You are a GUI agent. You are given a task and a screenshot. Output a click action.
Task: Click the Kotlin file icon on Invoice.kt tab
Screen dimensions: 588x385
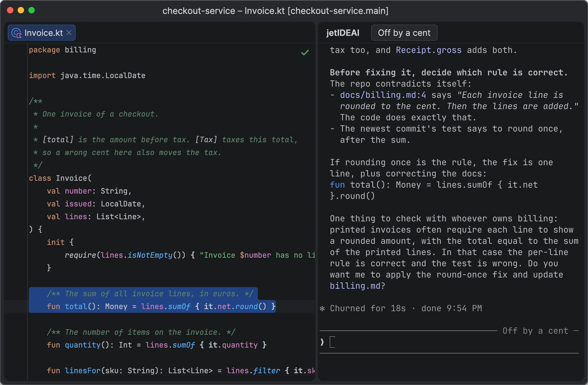(17, 33)
